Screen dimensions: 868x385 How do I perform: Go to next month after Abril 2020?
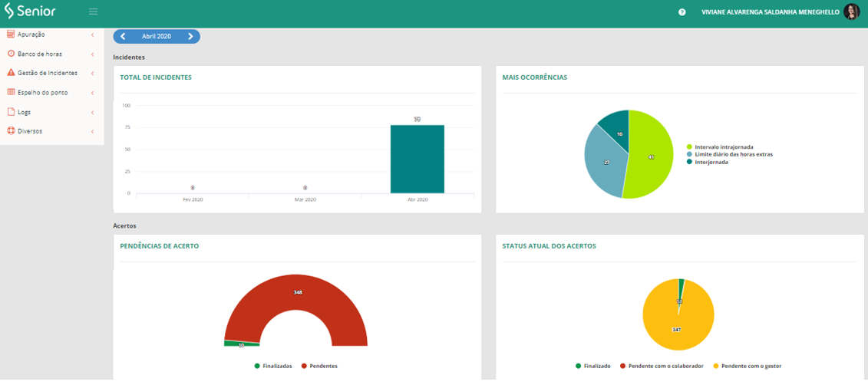(191, 36)
